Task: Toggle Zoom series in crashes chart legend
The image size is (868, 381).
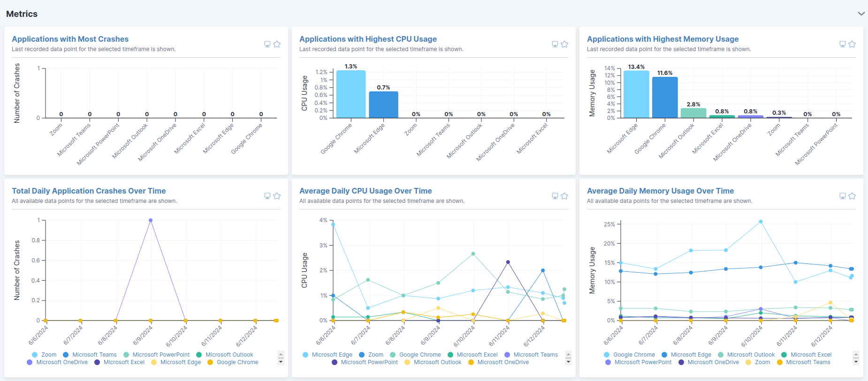Action: [x=44, y=355]
